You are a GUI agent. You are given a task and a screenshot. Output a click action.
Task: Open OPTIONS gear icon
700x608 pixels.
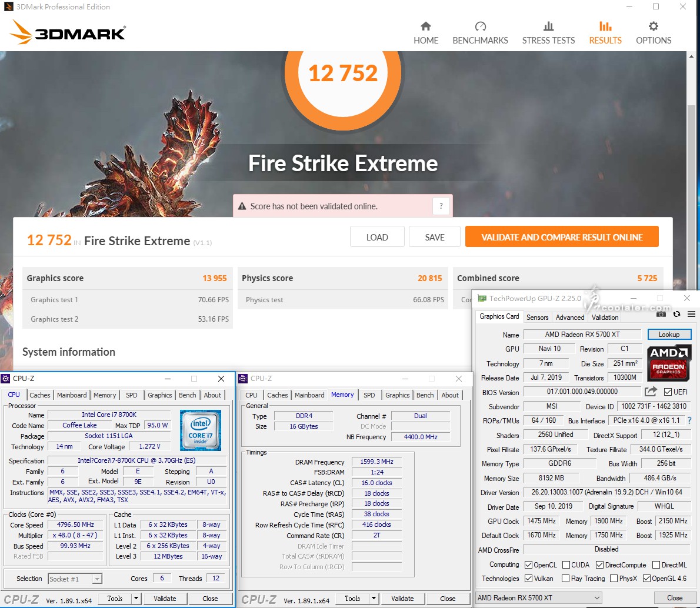pyautogui.click(x=653, y=26)
